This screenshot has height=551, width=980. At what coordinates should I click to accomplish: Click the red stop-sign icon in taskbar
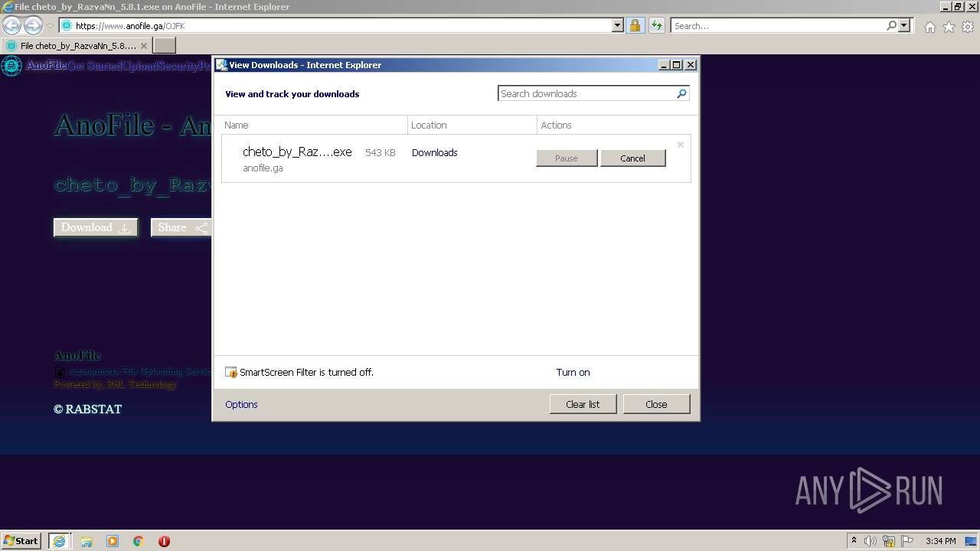(x=164, y=541)
